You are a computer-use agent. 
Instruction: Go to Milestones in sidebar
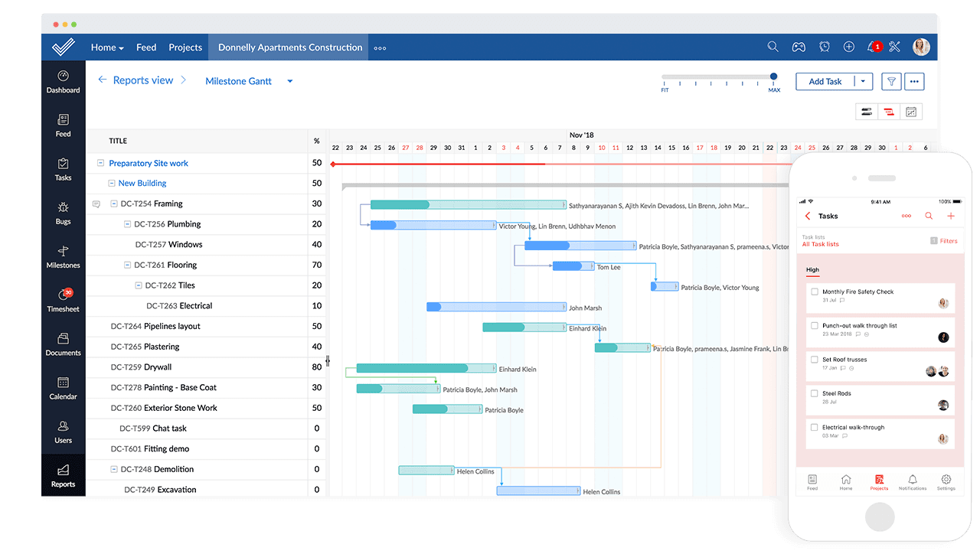coord(63,256)
